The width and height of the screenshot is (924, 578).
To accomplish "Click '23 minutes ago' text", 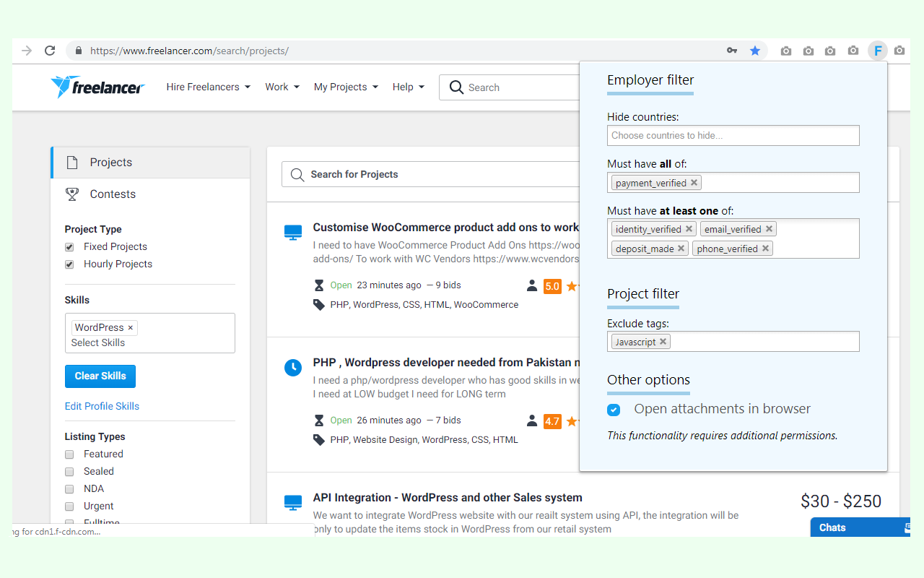I will 389,285.
